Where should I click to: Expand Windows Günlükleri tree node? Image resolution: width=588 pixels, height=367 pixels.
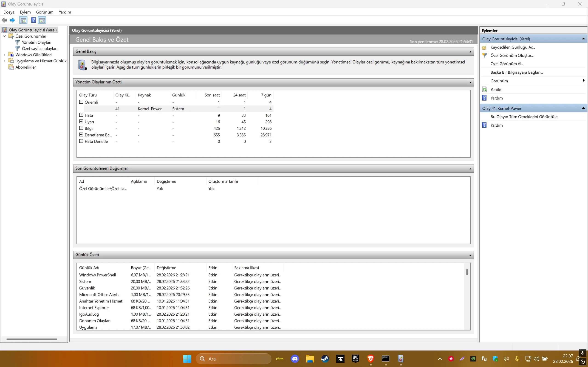pyautogui.click(x=4, y=55)
